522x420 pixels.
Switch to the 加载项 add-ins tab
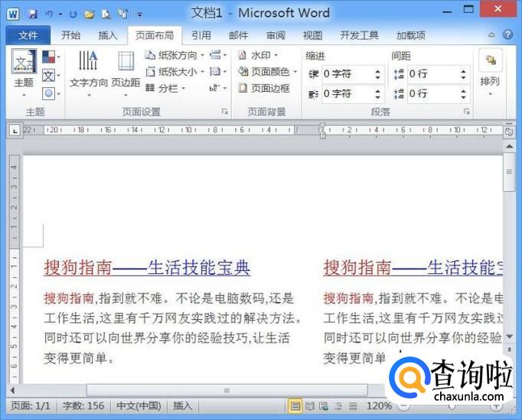pyautogui.click(x=411, y=35)
